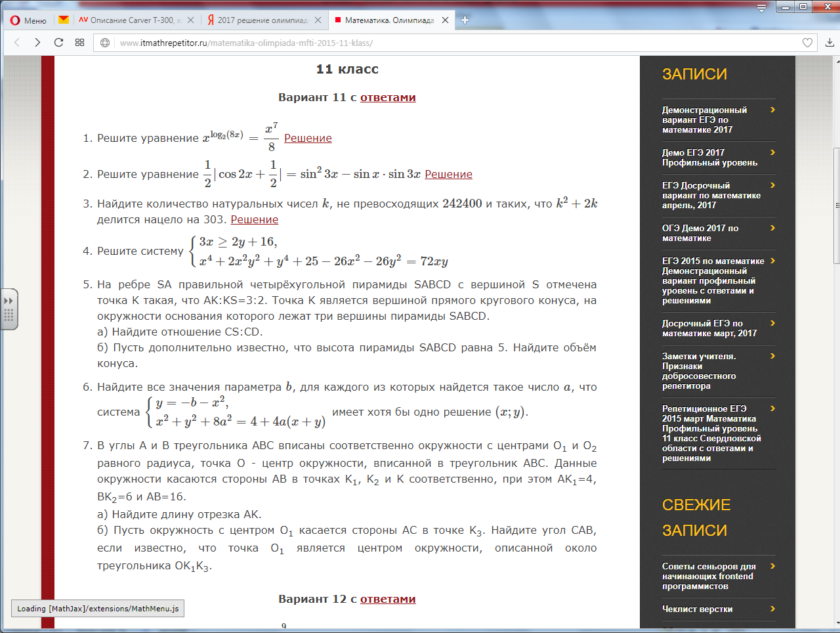Open Советы сеньоров для начинающих frontend link
The width and height of the screenshot is (840, 633).
pos(709,576)
